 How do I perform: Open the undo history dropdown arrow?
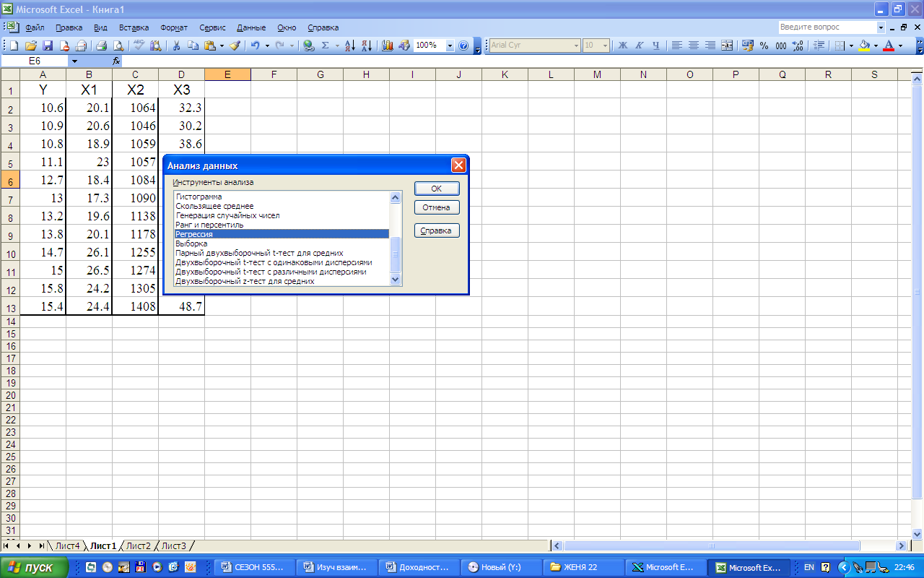267,46
